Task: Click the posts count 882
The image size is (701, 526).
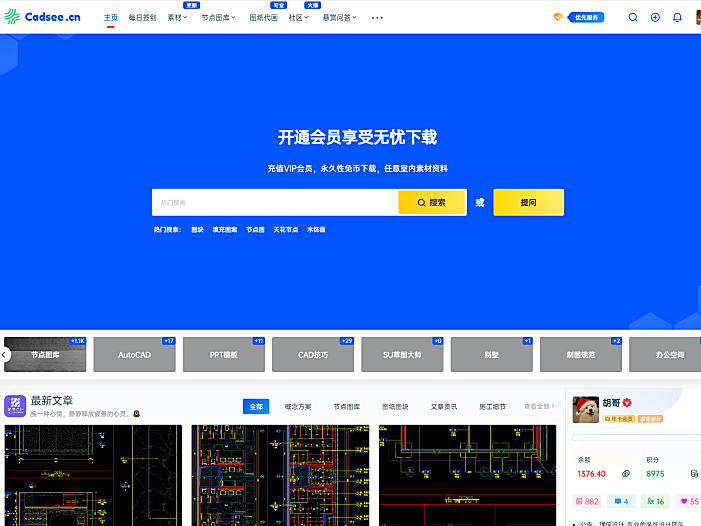Action: pos(587,501)
